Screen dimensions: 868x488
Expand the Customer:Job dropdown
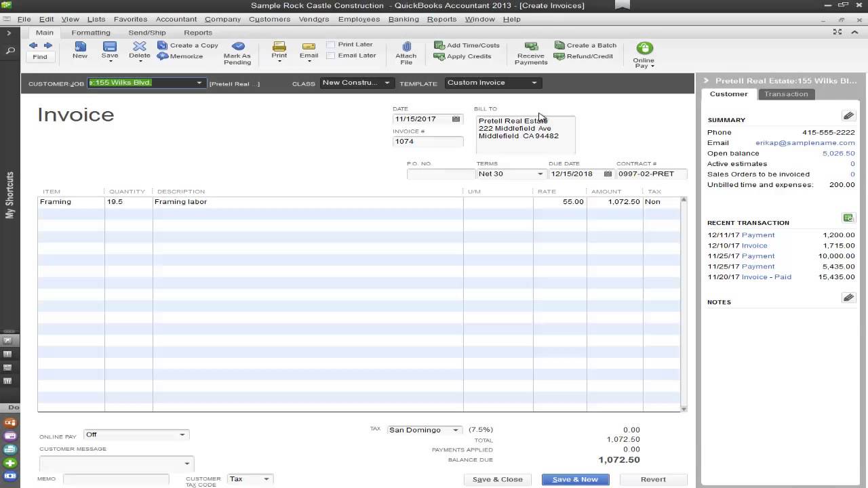199,83
